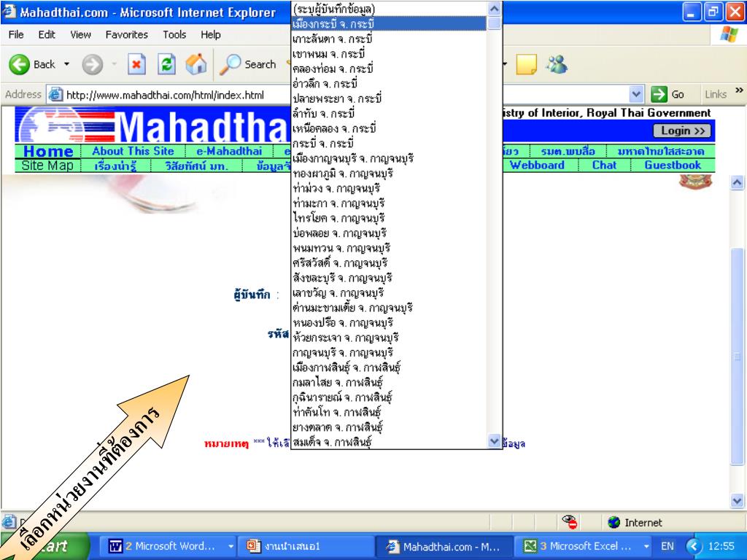Select "สมเด็จ จ. กาฬสินธุ์" option
This screenshot has width=747, height=560.
click(390, 442)
